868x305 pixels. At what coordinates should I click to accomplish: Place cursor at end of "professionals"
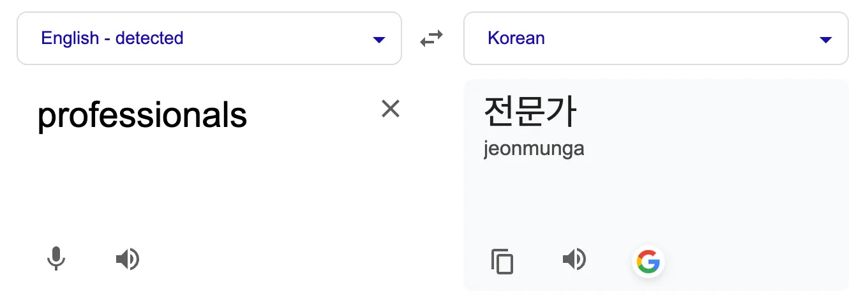pos(248,115)
